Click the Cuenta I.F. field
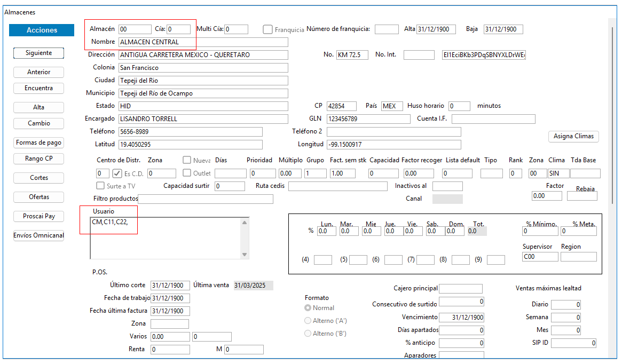Screen dimensions: 622x364 coord(493,119)
